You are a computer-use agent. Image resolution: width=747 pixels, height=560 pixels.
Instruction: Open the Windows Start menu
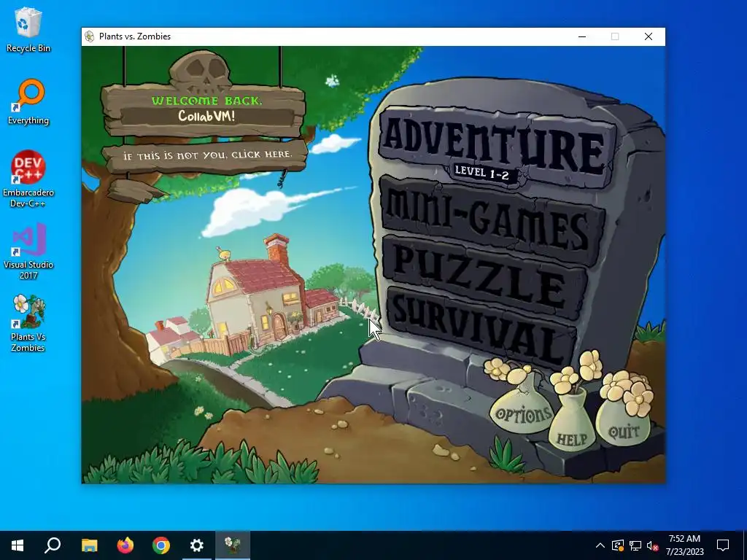pos(18,545)
